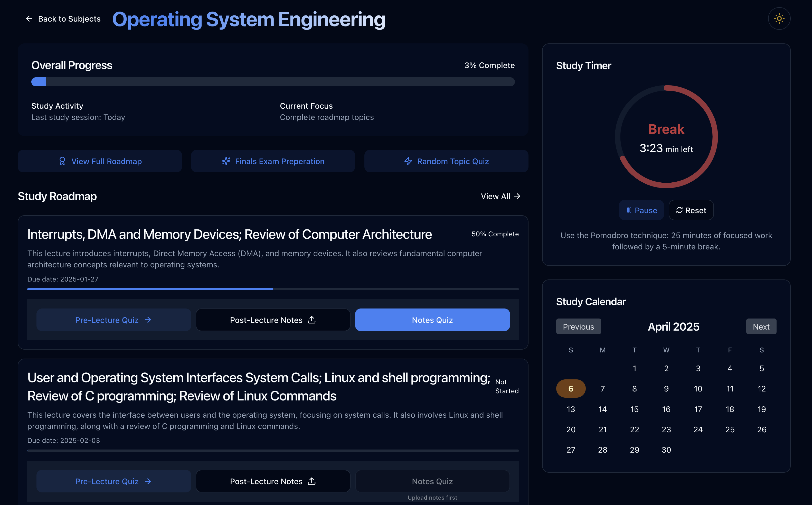The height and width of the screenshot is (505, 812).
Task: Open the Pre-Lecture Quiz for the System Calls lecture
Action: tap(114, 481)
